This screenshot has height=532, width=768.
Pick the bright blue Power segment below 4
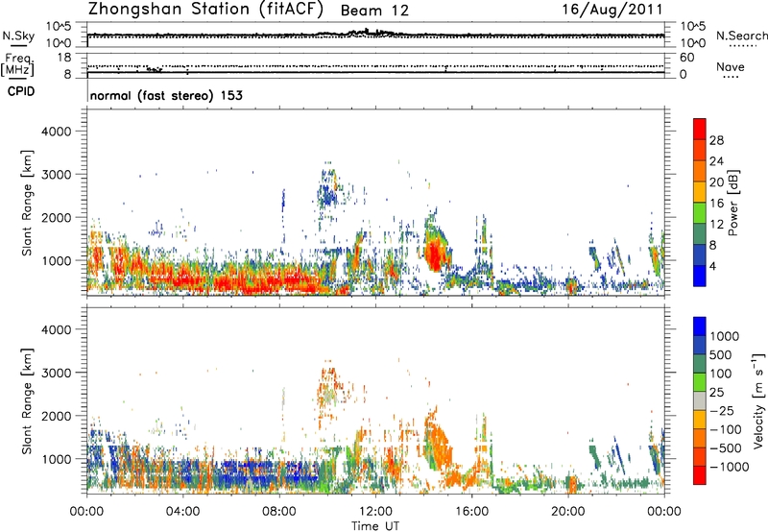click(x=700, y=276)
